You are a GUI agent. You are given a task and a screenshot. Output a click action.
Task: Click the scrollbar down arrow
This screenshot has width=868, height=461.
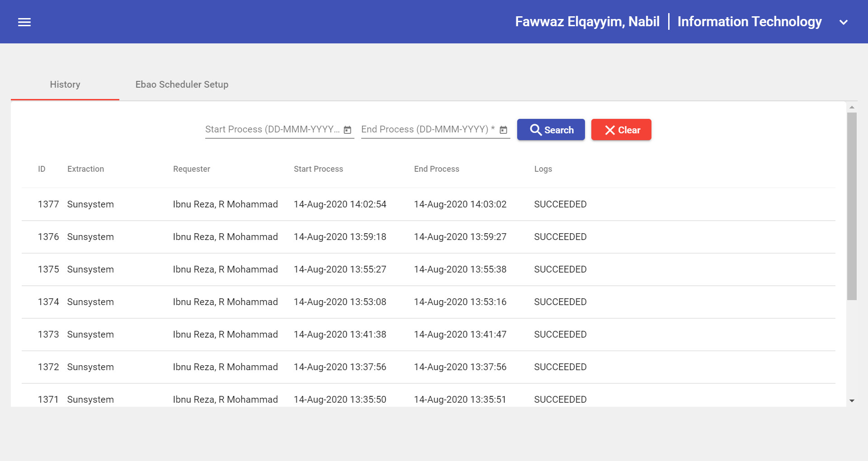click(852, 400)
